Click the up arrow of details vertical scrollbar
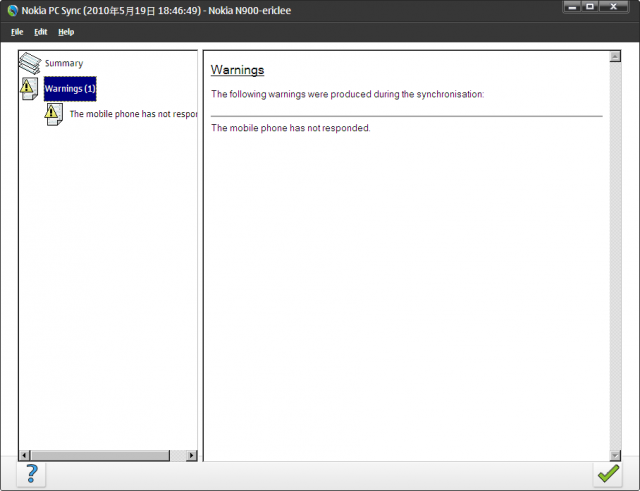This screenshot has height=491, width=640. [615, 56]
